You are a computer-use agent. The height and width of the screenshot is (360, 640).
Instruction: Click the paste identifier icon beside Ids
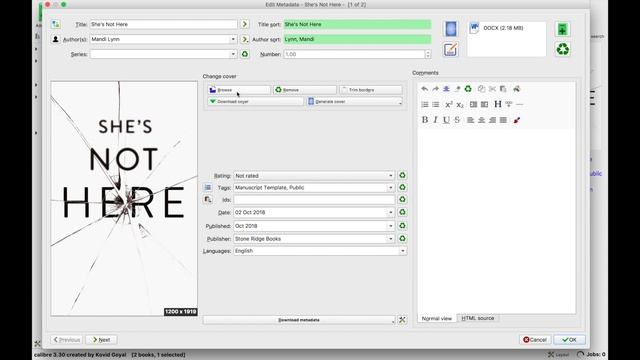click(x=208, y=200)
